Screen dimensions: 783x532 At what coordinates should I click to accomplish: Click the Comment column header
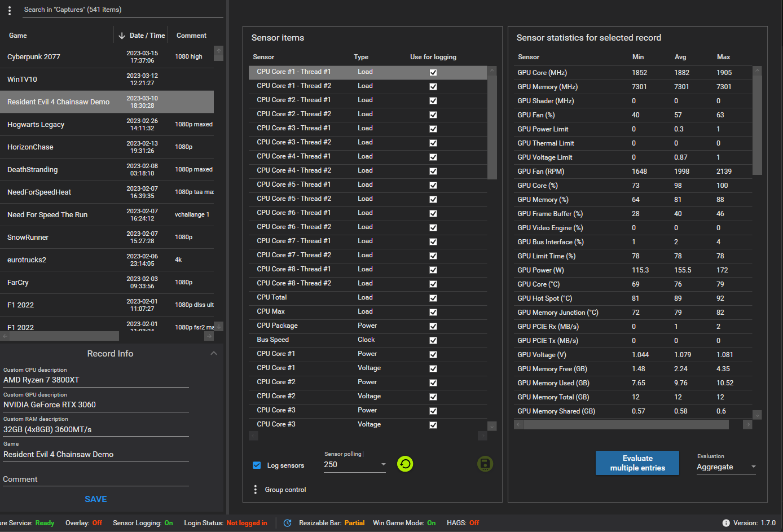point(191,36)
